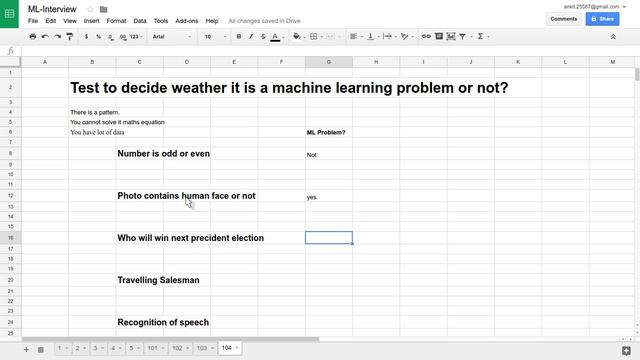The width and height of the screenshot is (640, 360).
Task: Click the move to folder icon
Action: point(103,9)
